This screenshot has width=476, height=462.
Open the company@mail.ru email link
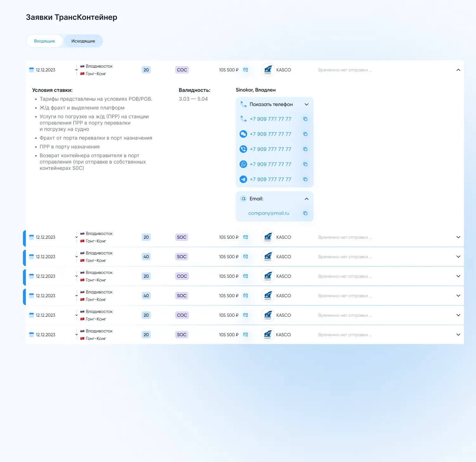pyautogui.click(x=269, y=213)
